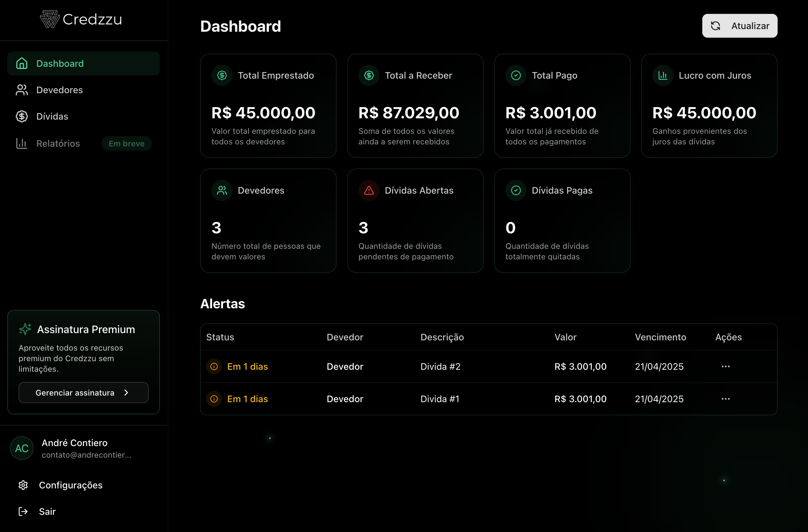The height and width of the screenshot is (532, 808).
Task: Click the chart icon on Lucro com Juros card
Action: (x=662, y=75)
